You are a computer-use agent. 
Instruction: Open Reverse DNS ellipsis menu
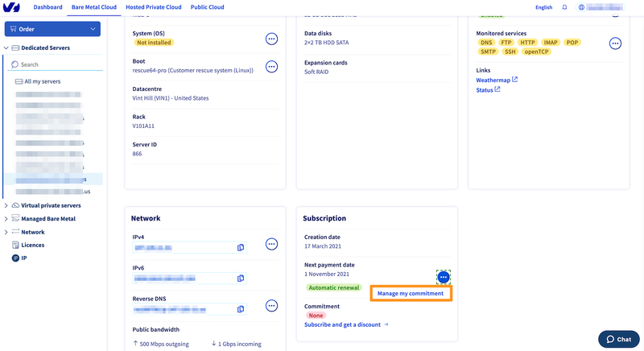point(271,305)
